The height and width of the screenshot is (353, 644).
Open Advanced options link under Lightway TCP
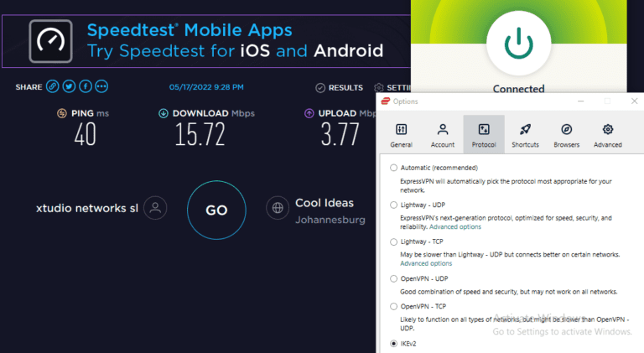click(x=426, y=263)
